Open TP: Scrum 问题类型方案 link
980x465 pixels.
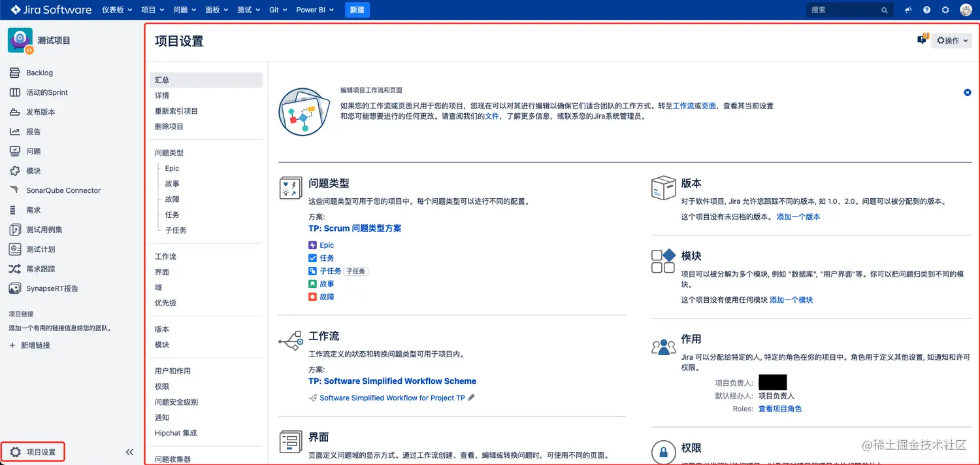355,228
